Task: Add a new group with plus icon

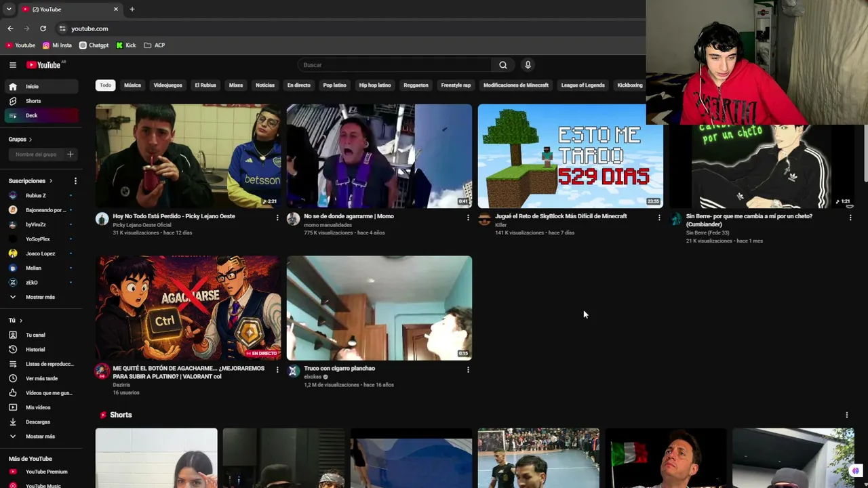Action: pos(70,155)
